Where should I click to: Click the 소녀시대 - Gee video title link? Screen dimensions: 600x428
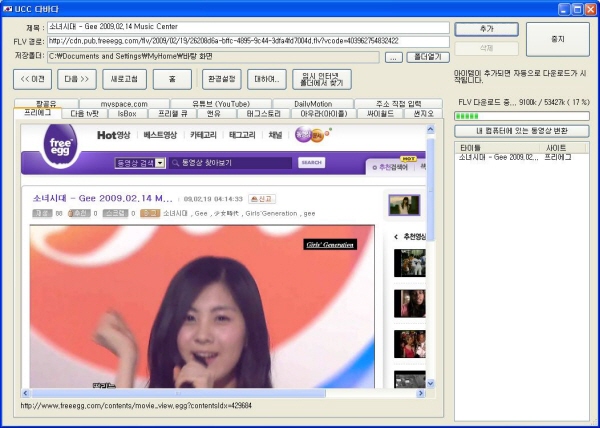click(x=103, y=199)
